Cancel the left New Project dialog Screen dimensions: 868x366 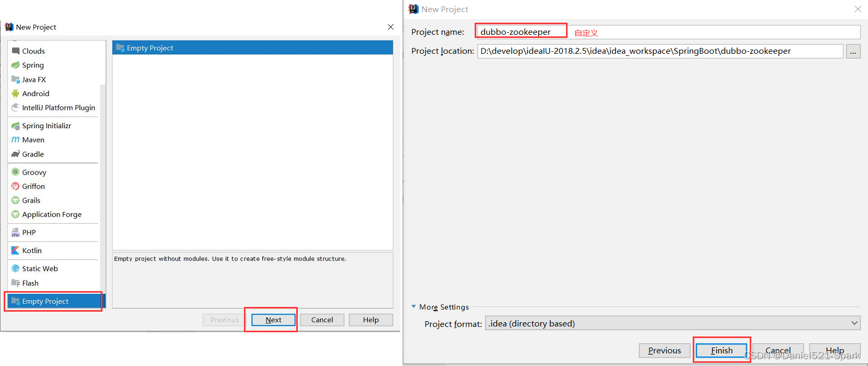pyautogui.click(x=322, y=320)
